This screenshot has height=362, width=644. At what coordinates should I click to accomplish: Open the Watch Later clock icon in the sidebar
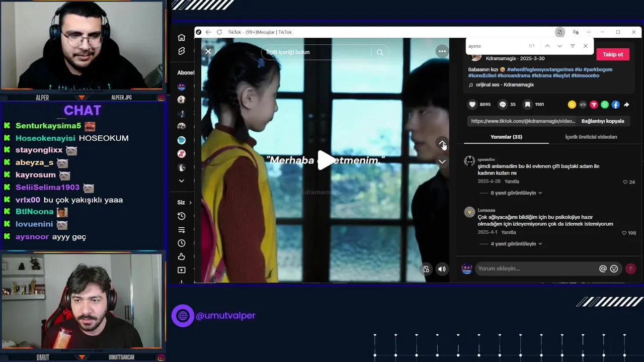pyautogui.click(x=182, y=243)
